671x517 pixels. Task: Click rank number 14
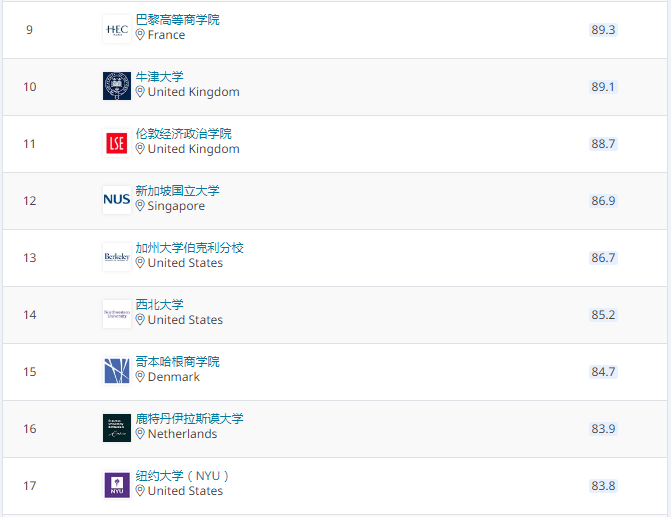pos(30,314)
